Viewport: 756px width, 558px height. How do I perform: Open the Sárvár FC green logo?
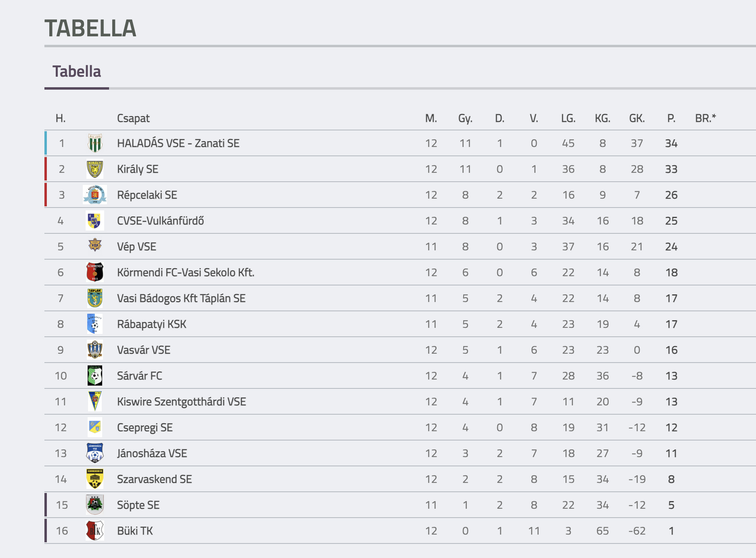click(95, 375)
